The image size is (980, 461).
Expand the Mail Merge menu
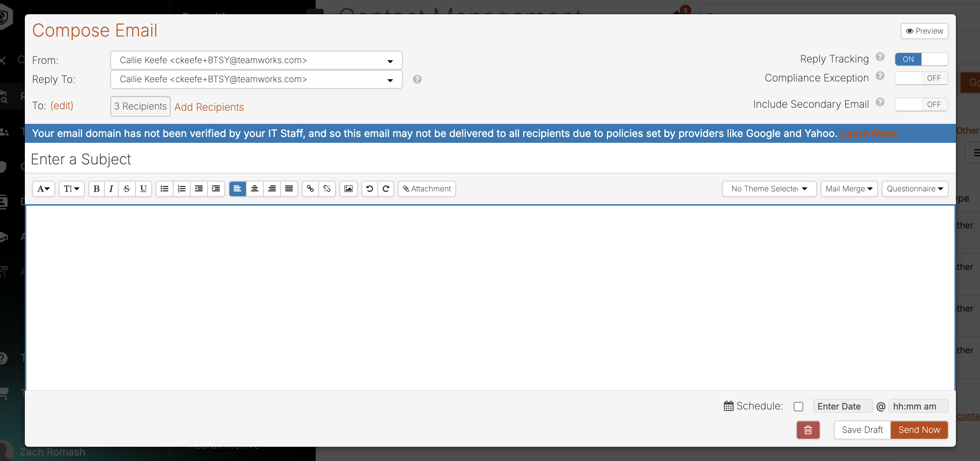point(849,188)
